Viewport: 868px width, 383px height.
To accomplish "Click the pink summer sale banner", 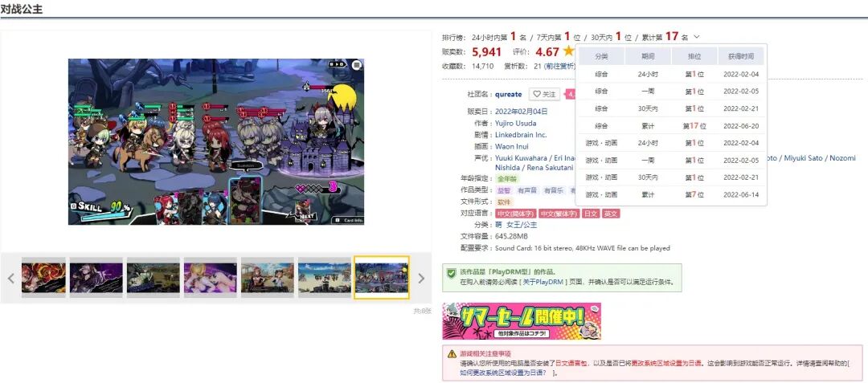I will pos(522,321).
